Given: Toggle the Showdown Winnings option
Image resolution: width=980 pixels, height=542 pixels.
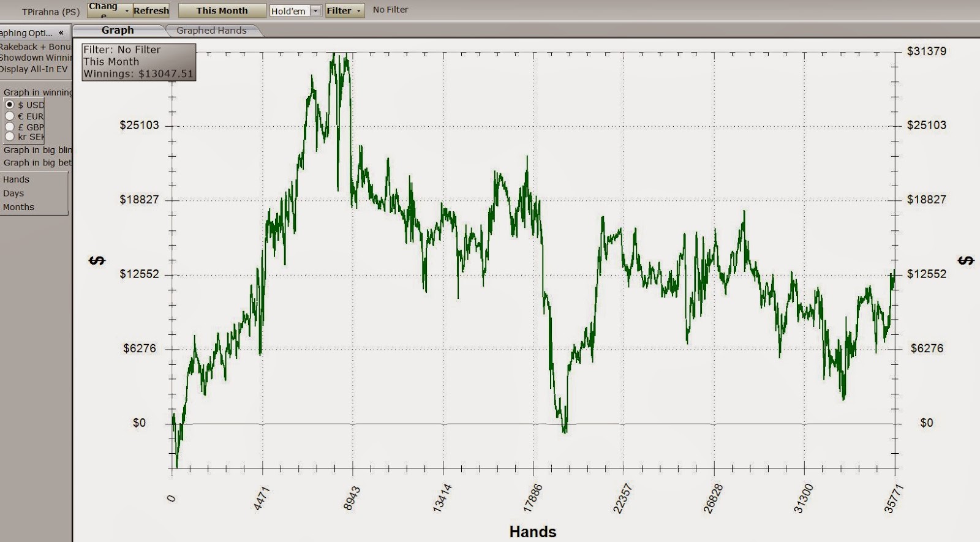Looking at the screenshot, I should coord(36,58).
